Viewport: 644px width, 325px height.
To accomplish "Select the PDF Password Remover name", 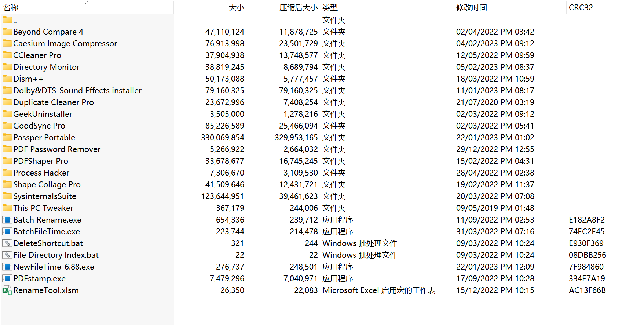I will pos(57,149).
